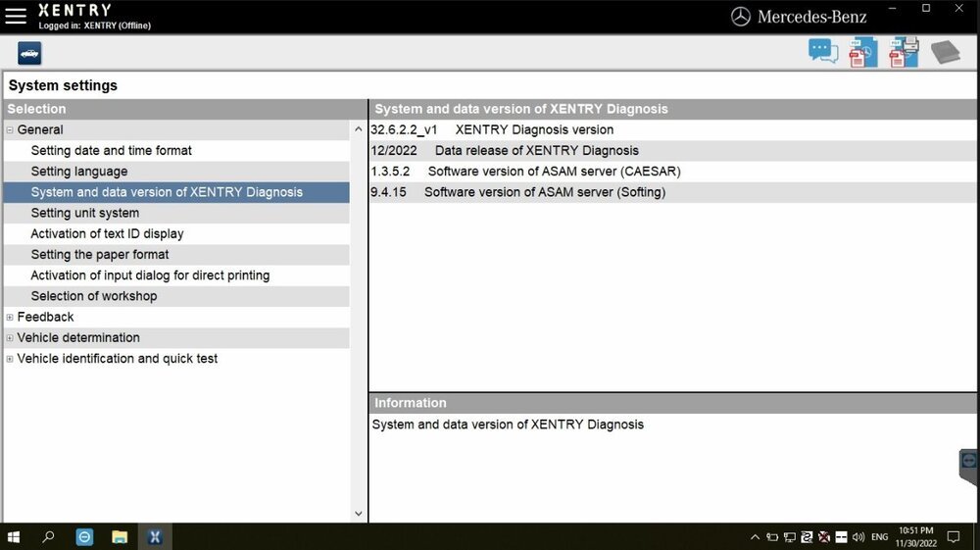Screen dimensions: 980x550
Task: Open XENTRY app in Windows taskbar
Action: coord(154,537)
